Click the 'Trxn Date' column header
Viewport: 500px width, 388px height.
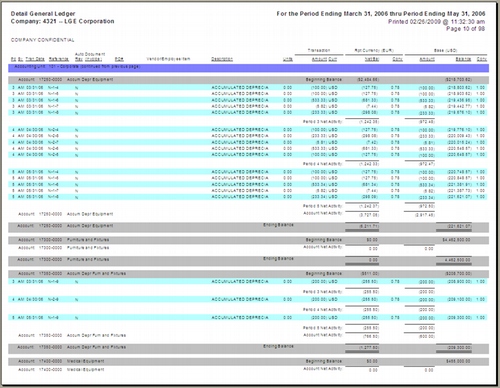pos(35,59)
